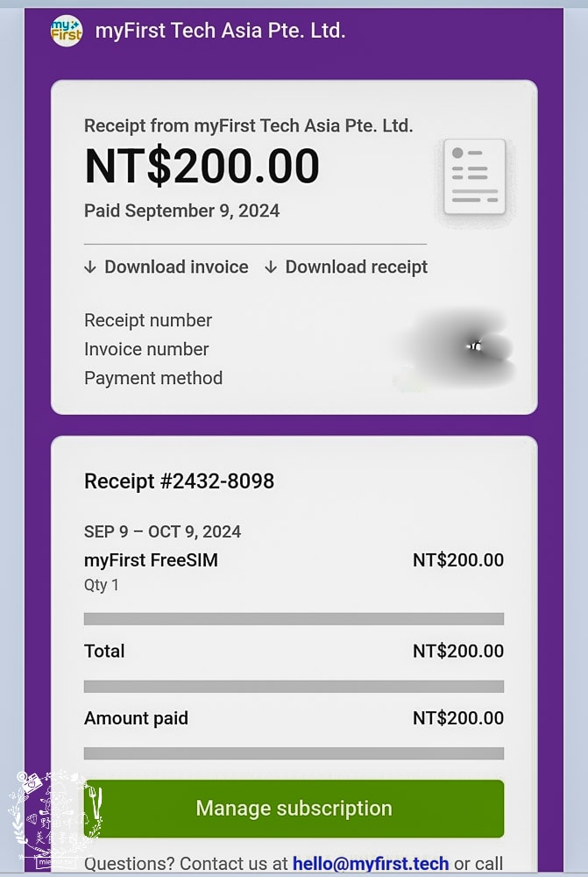This screenshot has height=877, width=588.
Task: Open the Download invoice link
Action: [176, 267]
